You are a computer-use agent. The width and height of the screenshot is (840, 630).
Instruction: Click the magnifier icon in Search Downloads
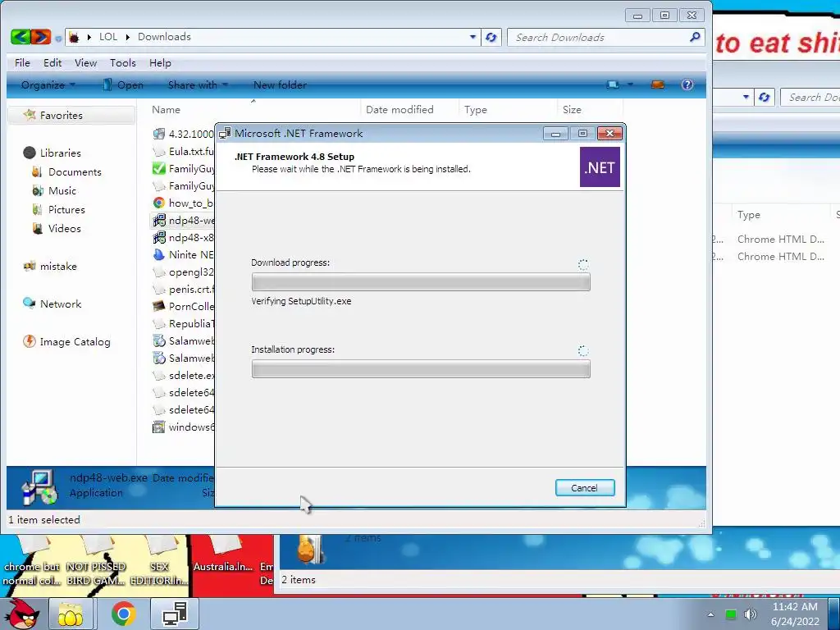(x=695, y=37)
